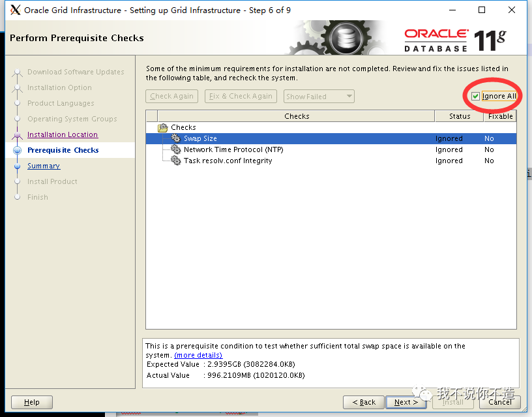This screenshot has height=417, width=532.
Task: Select Network Time Protocol (NTP) row
Action: coord(331,149)
